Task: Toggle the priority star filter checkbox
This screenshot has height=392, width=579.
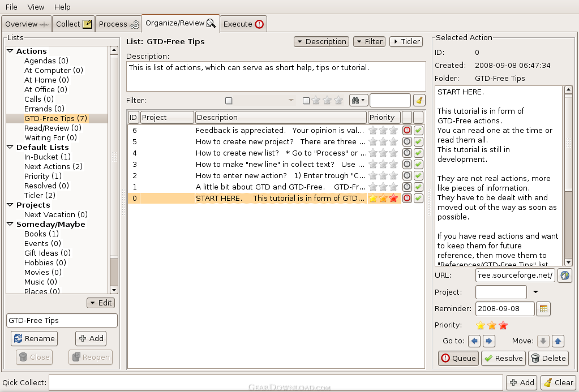Action: tap(306, 100)
